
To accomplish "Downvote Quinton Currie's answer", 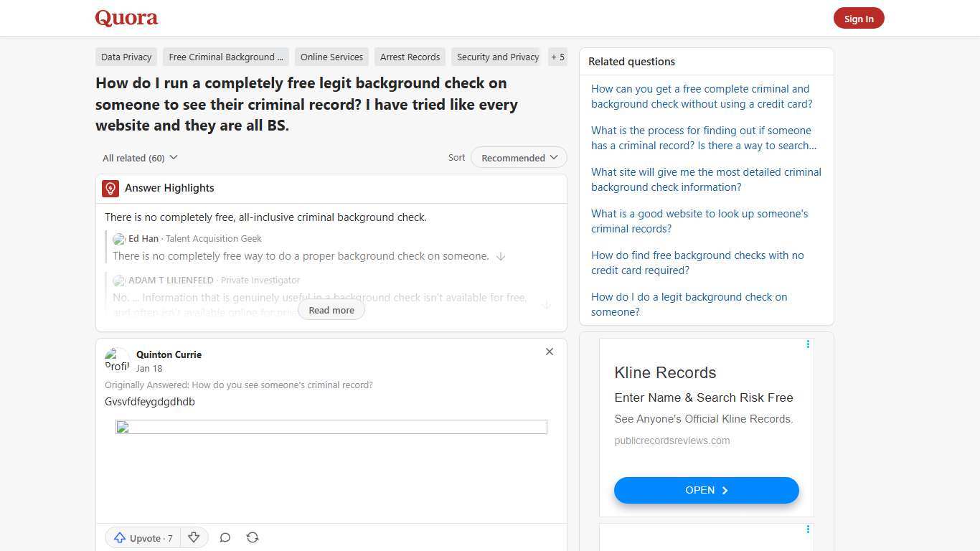I will (x=193, y=537).
